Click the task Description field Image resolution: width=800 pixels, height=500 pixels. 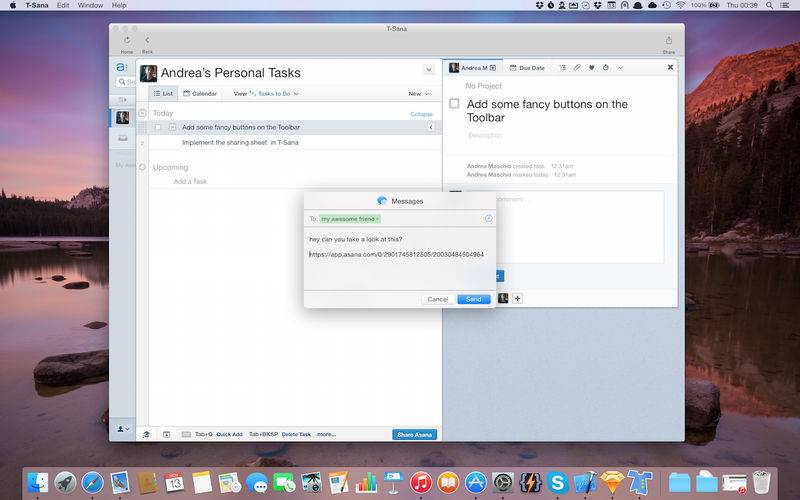click(x=485, y=136)
